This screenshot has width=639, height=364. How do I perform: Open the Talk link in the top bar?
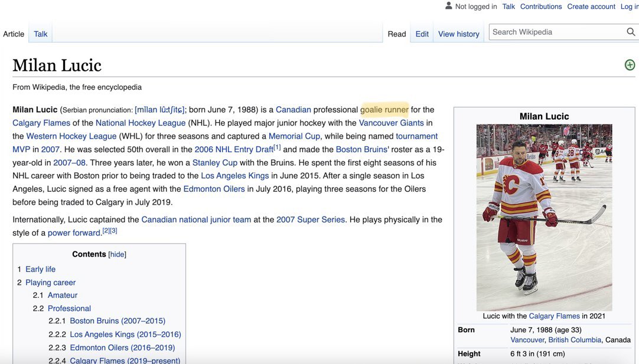coord(508,6)
